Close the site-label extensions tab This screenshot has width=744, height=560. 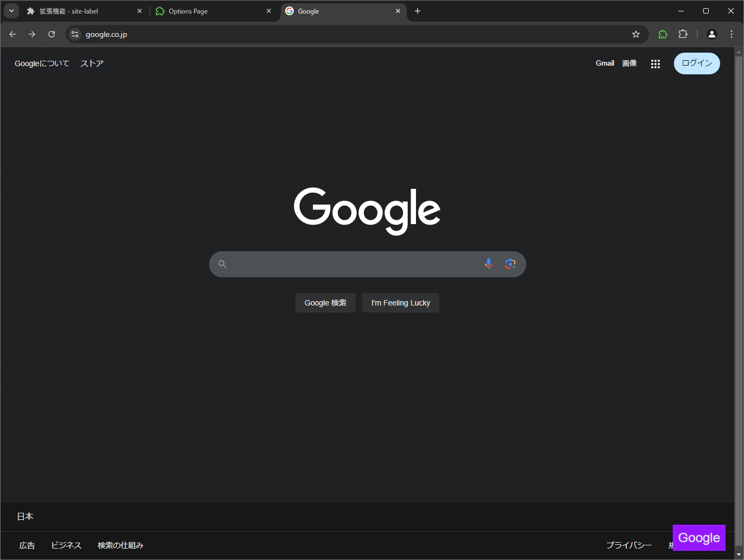coord(140,11)
